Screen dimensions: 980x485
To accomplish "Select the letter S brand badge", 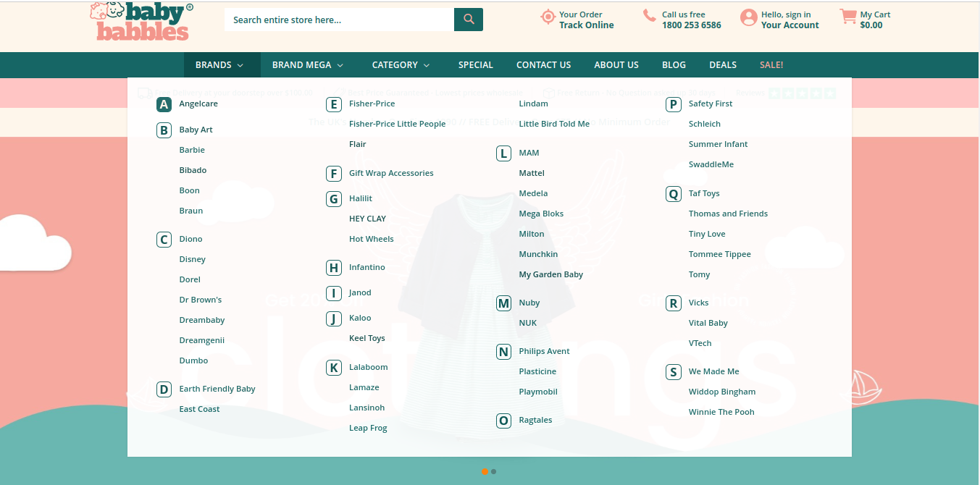I will point(674,372).
